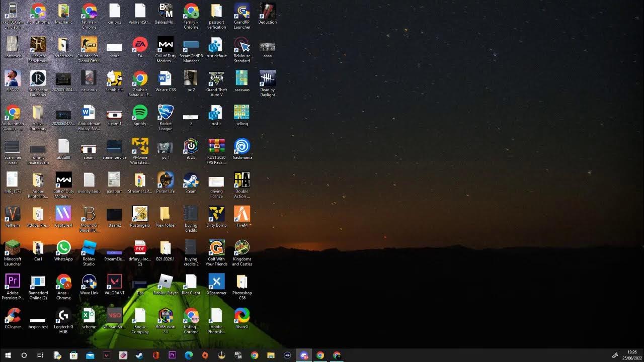Select the ShareX desktop icon
Screen dimensions: 644x362
242,318
